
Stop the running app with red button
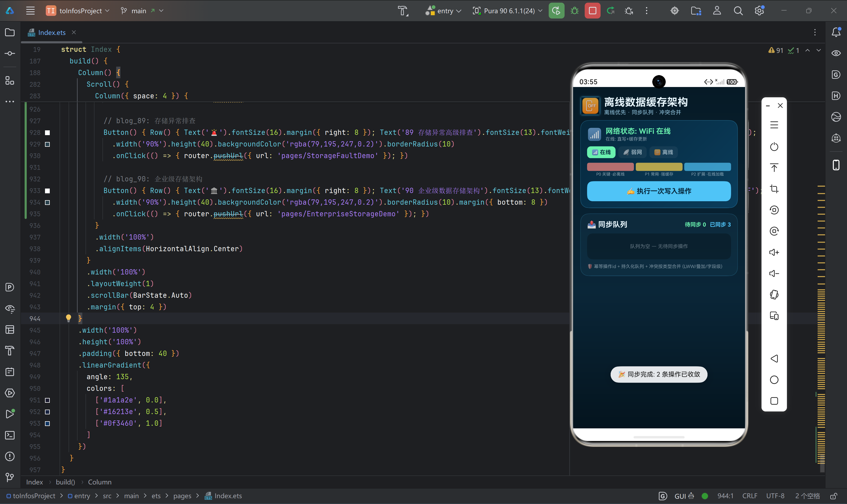[x=592, y=11]
